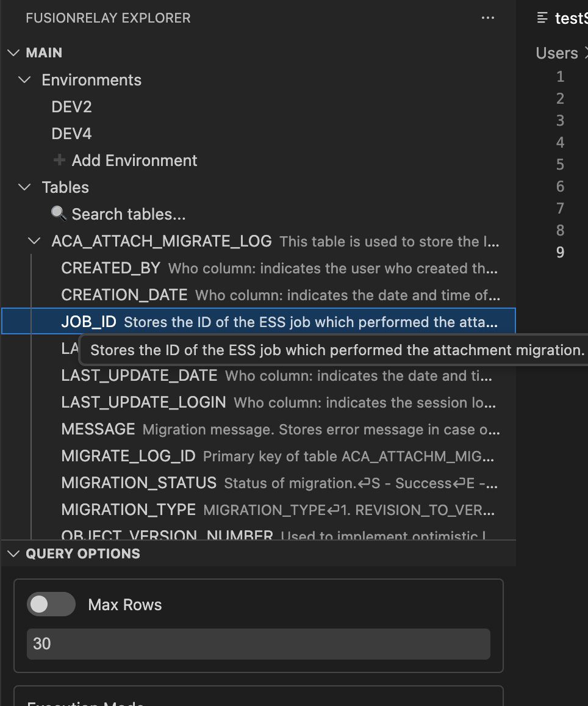Select the JOB_ID column row
Viewport: 588px width, 706px height.
point(259,322)
